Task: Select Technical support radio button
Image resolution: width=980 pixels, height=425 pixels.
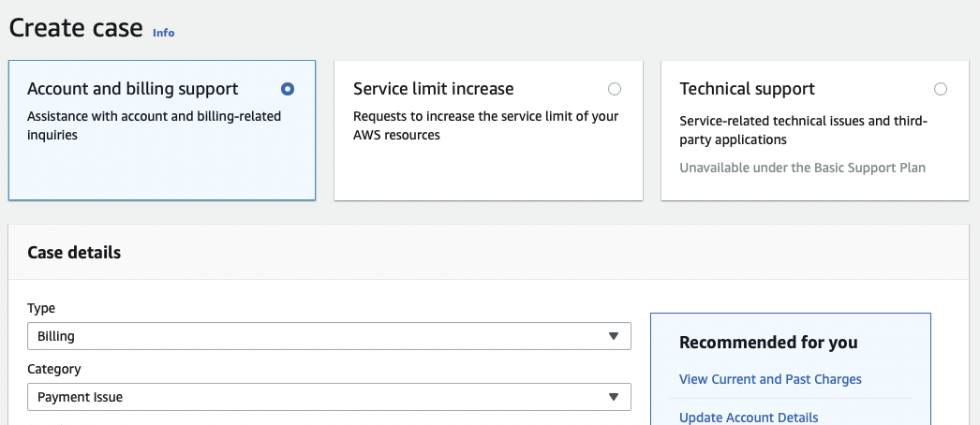Action: [941, 89]
